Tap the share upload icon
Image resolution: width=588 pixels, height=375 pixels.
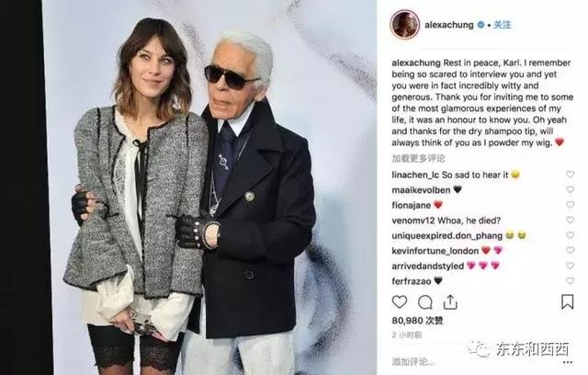click(x=450, y=301)
